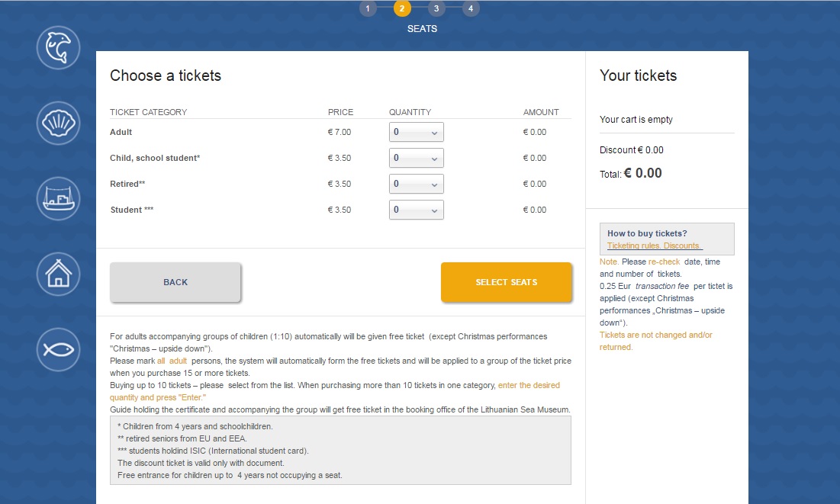Open the dolphin icon in sidebar
The image size is (840, 504).
(x=59, y=48)
